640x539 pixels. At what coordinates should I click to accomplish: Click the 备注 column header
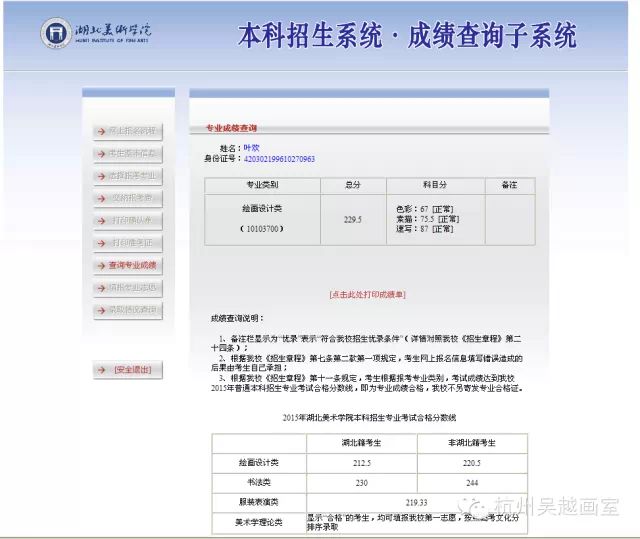(x=510, y=185)
